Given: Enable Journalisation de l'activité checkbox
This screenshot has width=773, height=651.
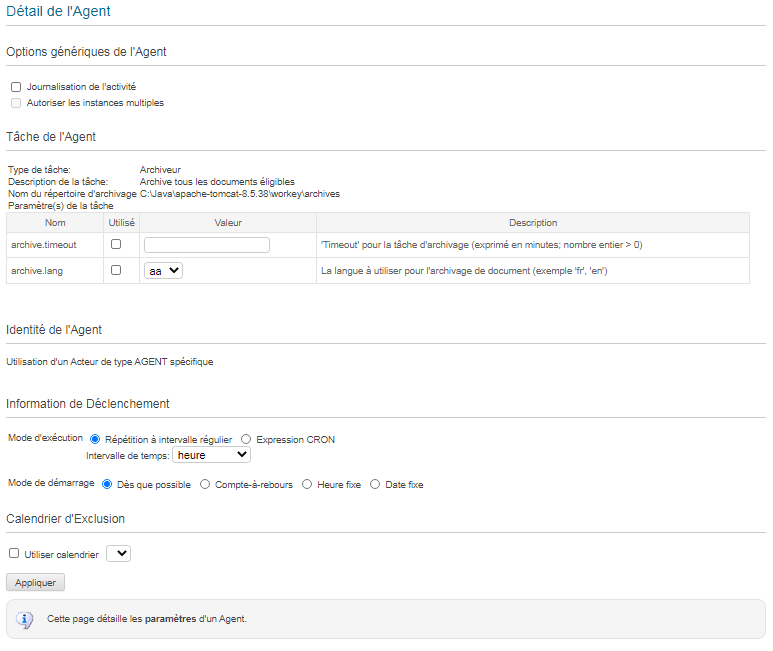Looking at the screenshot, I should (x=16, y=87).
